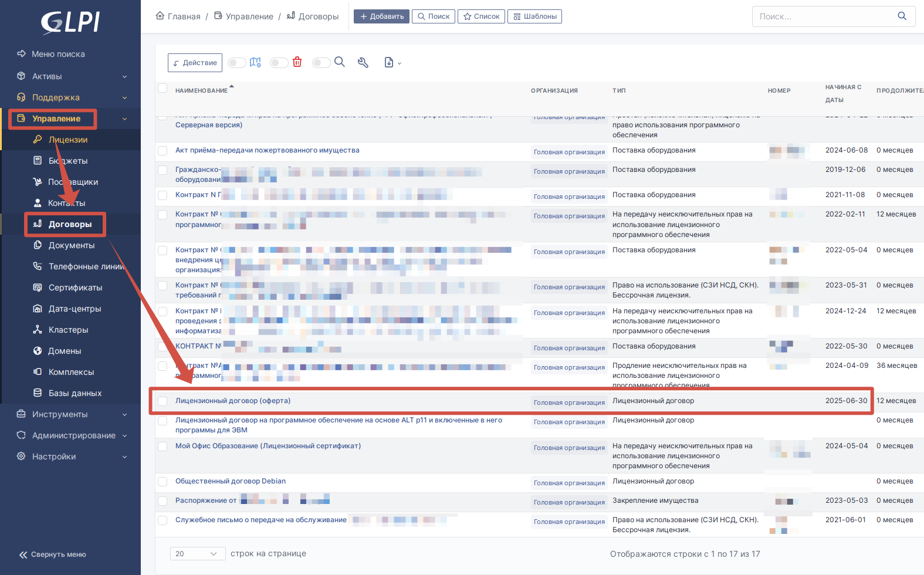The image size is (924, 575).
Task: Sort by the Наименование column header
Action: (201, 90)
